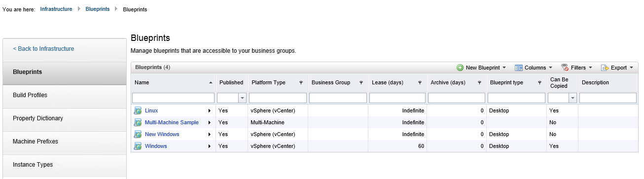644x179 pixels.
Task: Click the Linux blueprint icon
Action: pyautogui.click(x=138, y=110)
